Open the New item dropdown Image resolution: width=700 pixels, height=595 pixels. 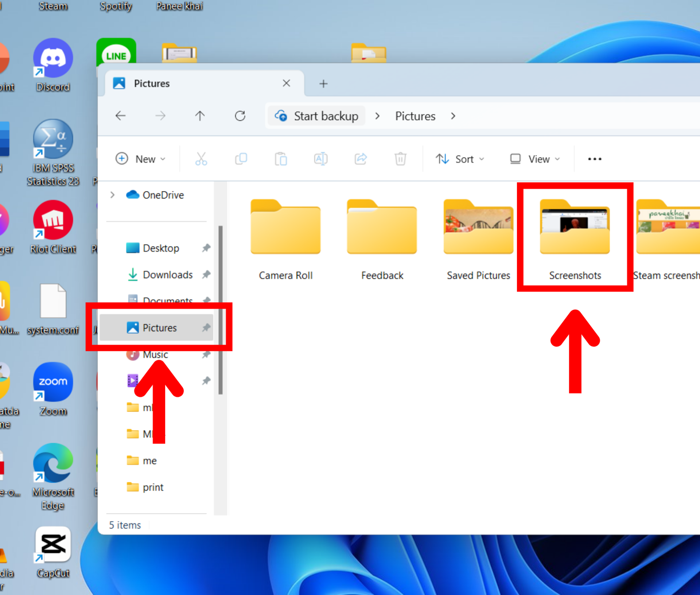click(x=141, y=159)
